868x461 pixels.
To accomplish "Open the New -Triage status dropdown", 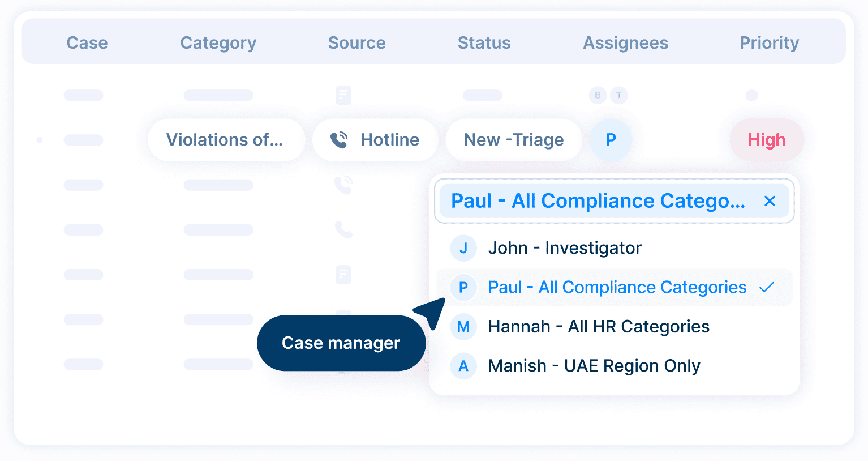I will click(x=513, y=140).
